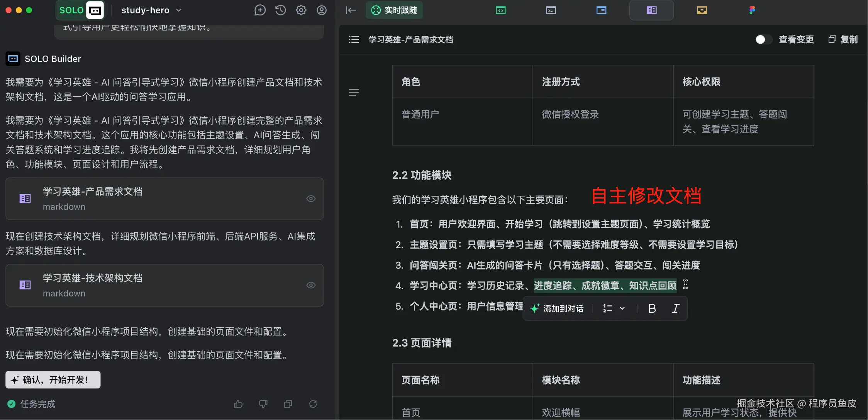Screen dimensions: 868x420
Task: Click the 确认，开始开发！ button
Action: click(53, 380)
